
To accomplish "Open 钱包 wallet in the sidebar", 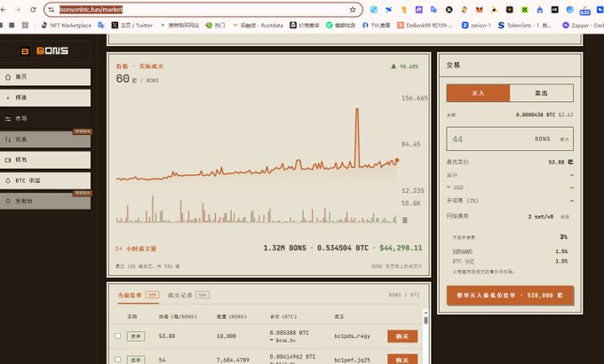I will click(x=45, y=160).
